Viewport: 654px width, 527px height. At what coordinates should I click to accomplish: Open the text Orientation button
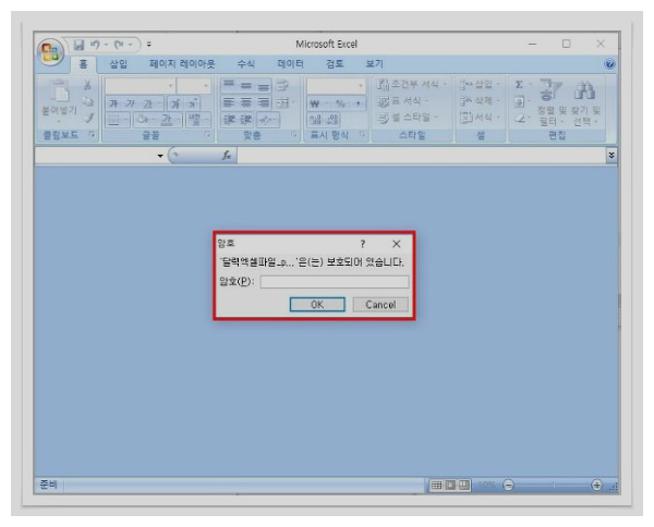(268, 120)
